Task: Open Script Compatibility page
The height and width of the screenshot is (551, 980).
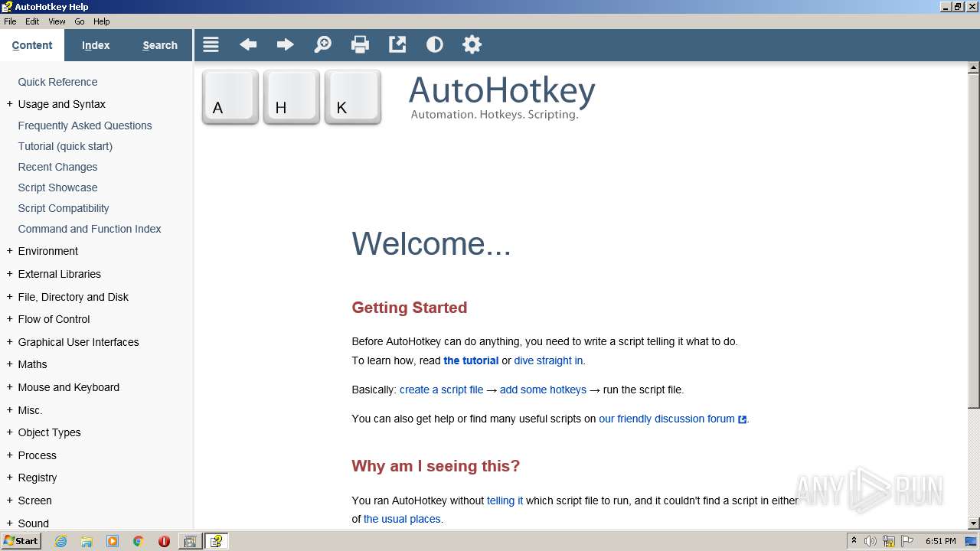Action: coord(64,208)
